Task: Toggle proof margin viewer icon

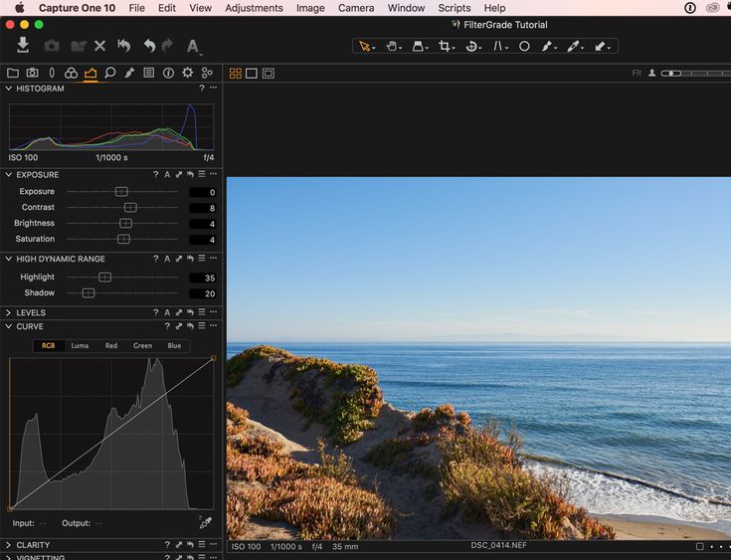Action: coord(269,74)
